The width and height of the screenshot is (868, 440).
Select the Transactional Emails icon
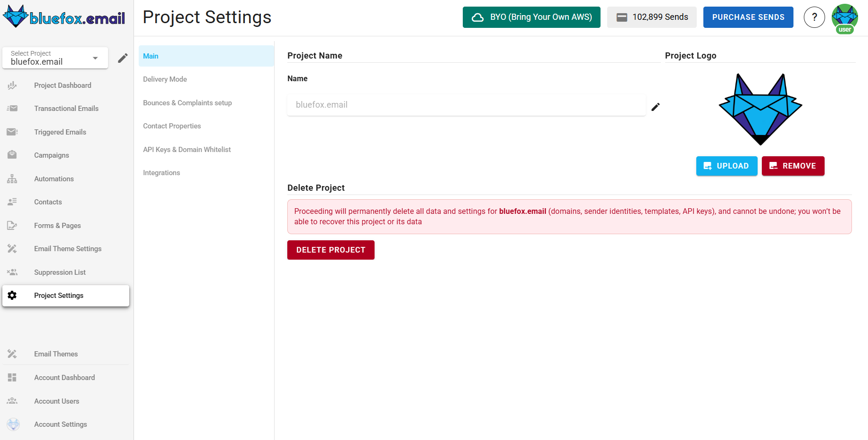coord(12,108)
